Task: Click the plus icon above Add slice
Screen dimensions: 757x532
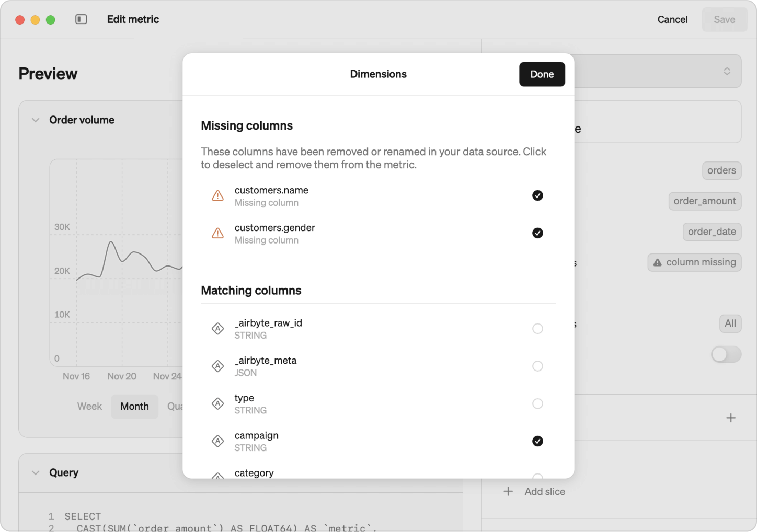Action: [730, 418]
